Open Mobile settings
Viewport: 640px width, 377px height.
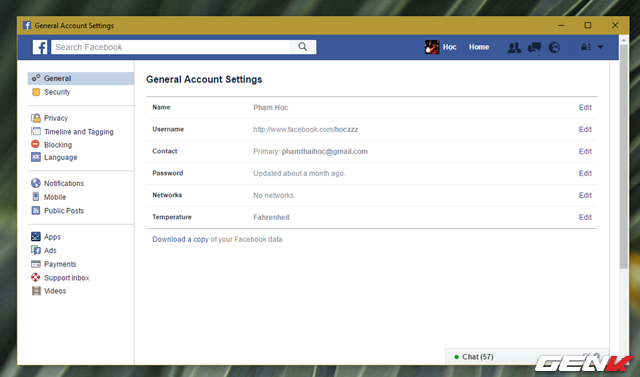(x=55, y=197)
